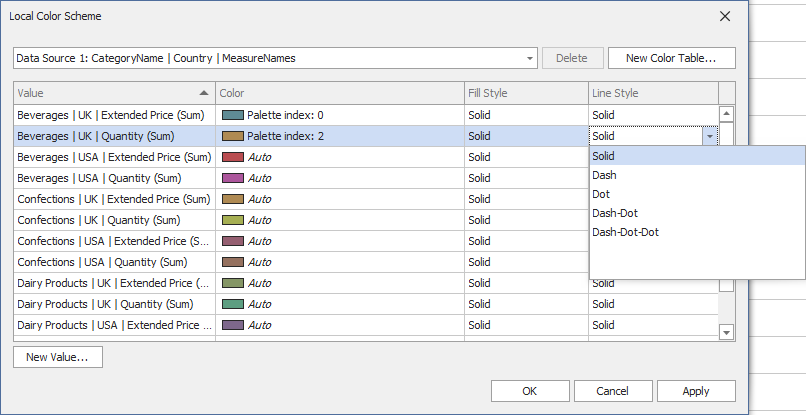Click the New Value button
Screen dimensions: 806x415
click(58, 357)
